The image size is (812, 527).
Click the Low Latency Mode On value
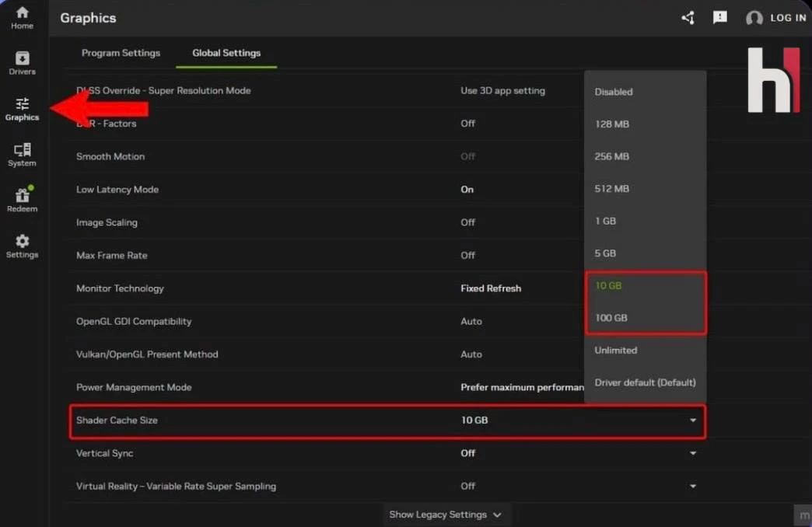tap(467, 190)
